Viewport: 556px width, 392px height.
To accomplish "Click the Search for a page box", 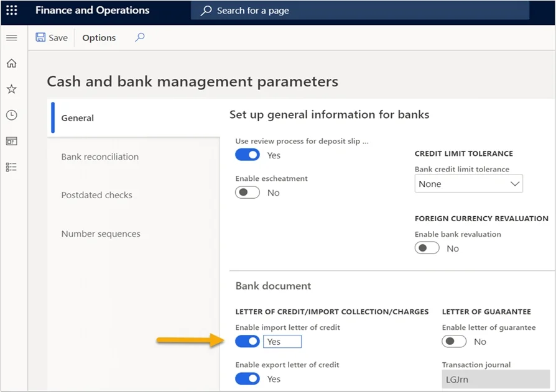I will [360, 11].
